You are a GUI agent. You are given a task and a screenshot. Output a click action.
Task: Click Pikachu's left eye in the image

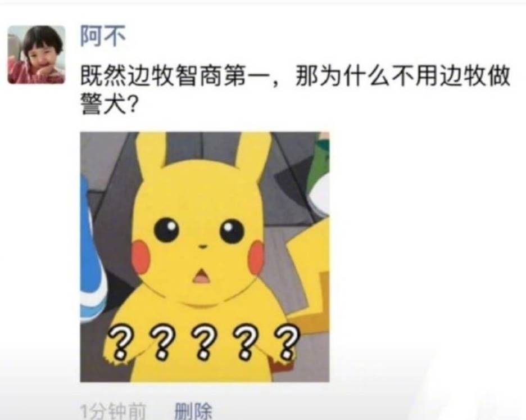(167, 230)
